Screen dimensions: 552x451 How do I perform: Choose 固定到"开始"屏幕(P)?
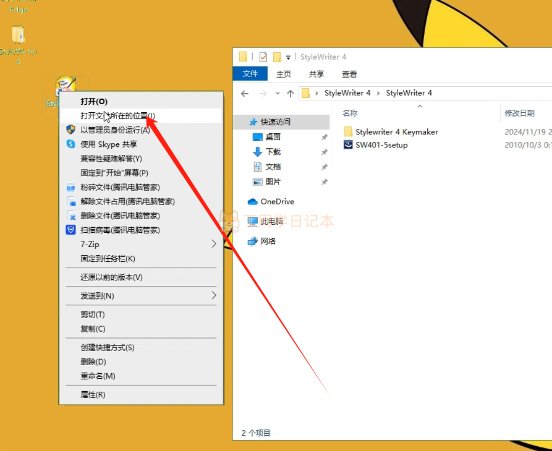click(x=141, y=173)
